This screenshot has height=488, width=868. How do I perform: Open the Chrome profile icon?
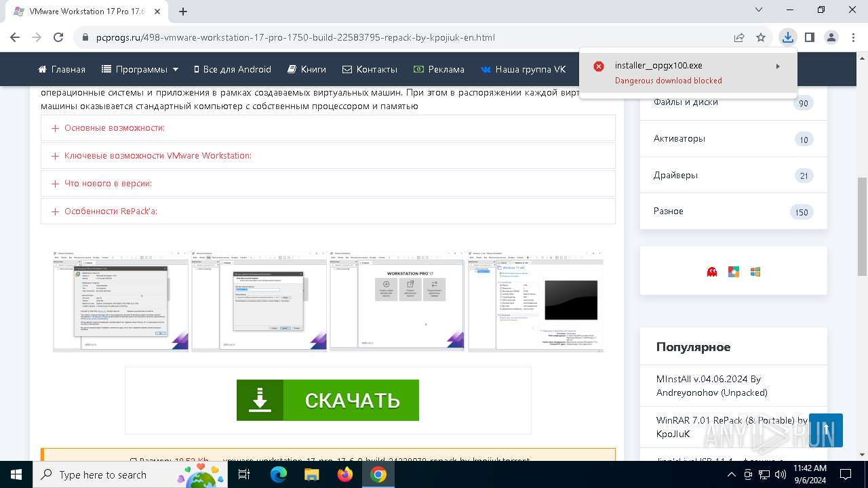[x=831, y=37]
